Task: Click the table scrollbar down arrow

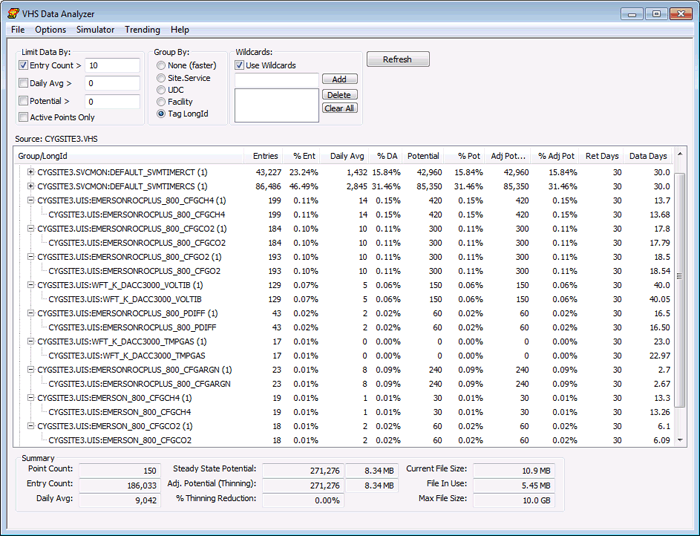Action: 680,440
